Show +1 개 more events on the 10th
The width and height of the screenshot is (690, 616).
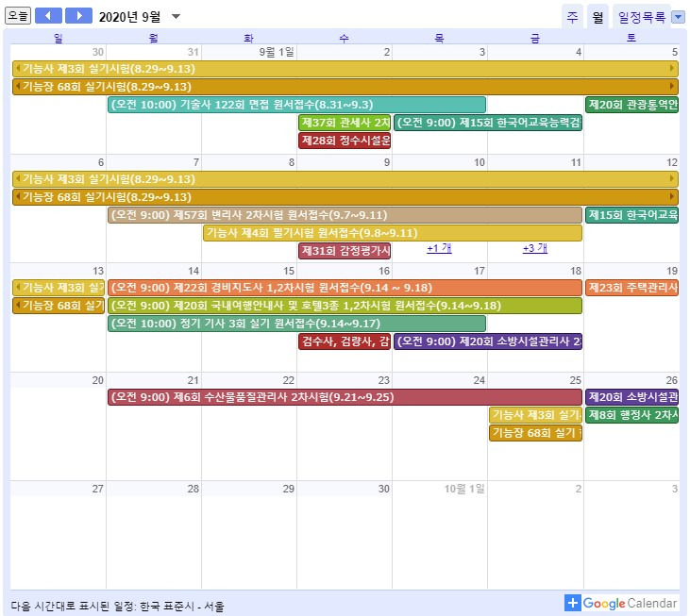coord(439,248)
